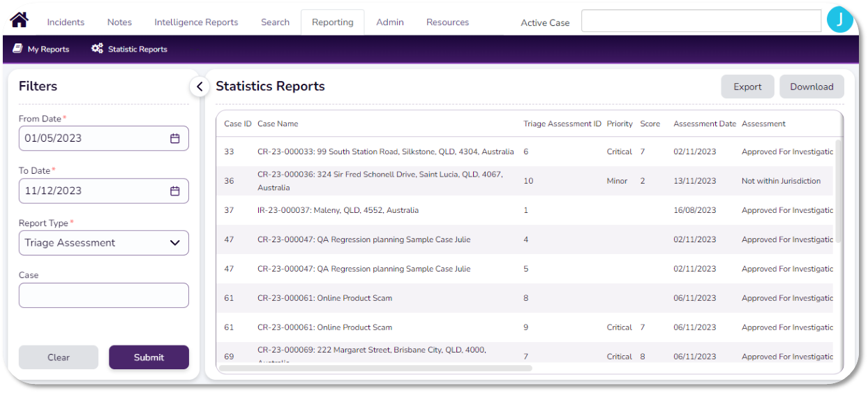Open the Resources menu

(x=447, y=22)
